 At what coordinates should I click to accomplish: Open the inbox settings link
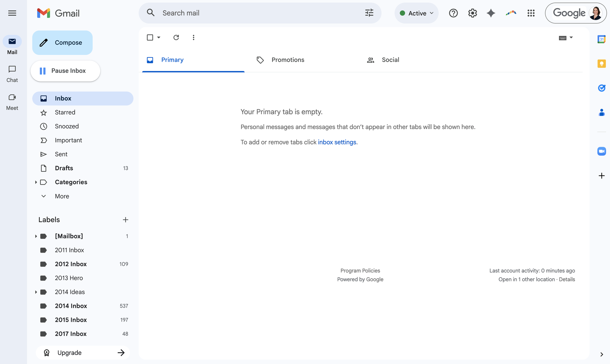337,142
